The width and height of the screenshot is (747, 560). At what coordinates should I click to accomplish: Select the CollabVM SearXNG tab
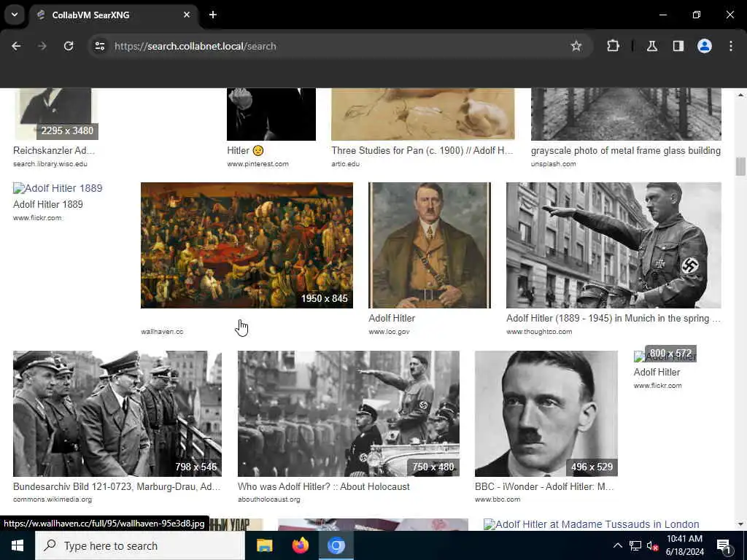(x=113, y=15)
